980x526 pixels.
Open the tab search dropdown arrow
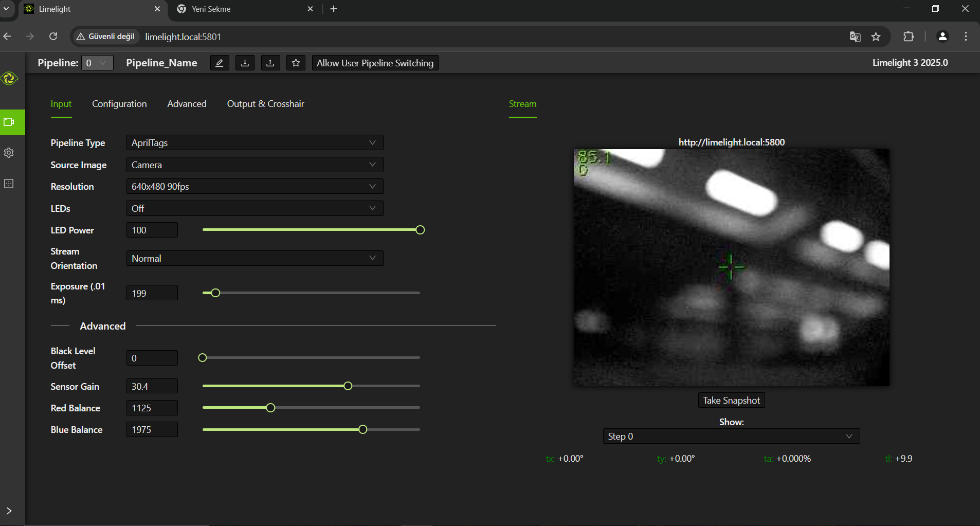(x=6, y=9)
